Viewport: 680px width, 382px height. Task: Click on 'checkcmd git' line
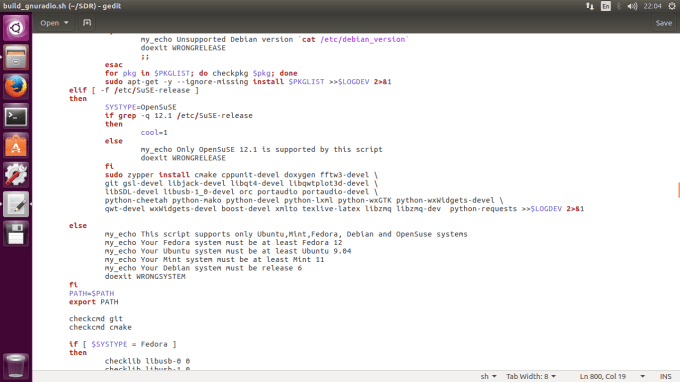96,319
